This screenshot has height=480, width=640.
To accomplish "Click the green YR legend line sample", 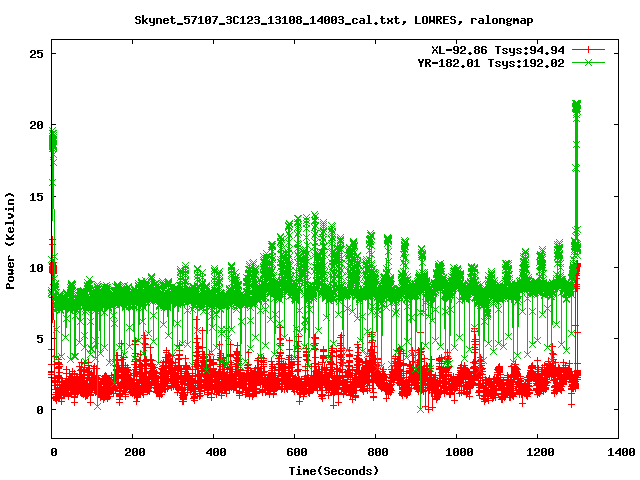I will click(x=588, y=62).
